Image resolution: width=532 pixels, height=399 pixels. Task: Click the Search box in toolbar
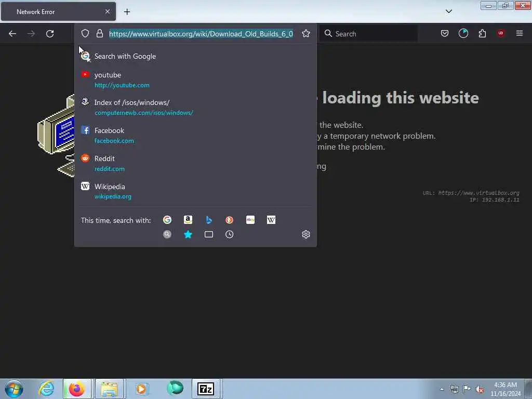[369, 34]
